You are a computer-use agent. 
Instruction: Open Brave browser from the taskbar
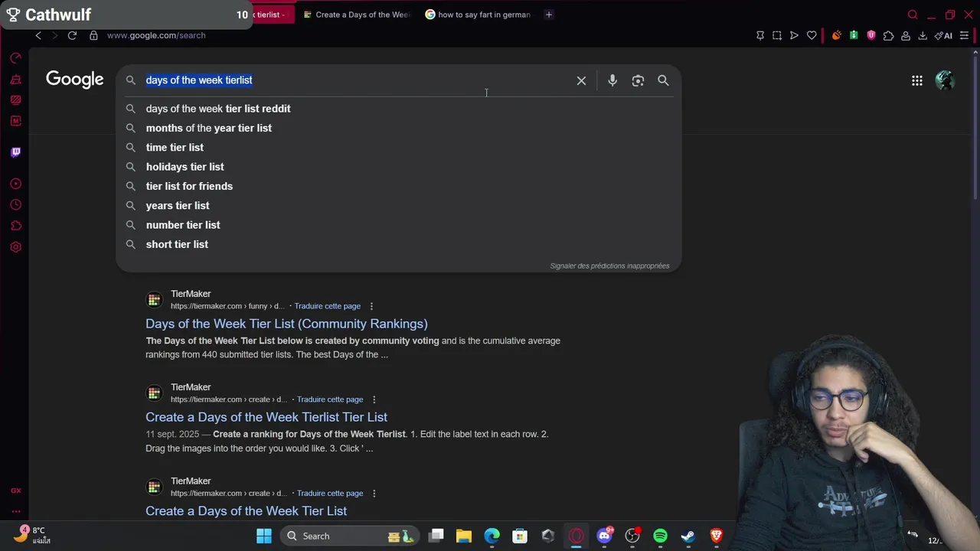(x=716, y=536)
